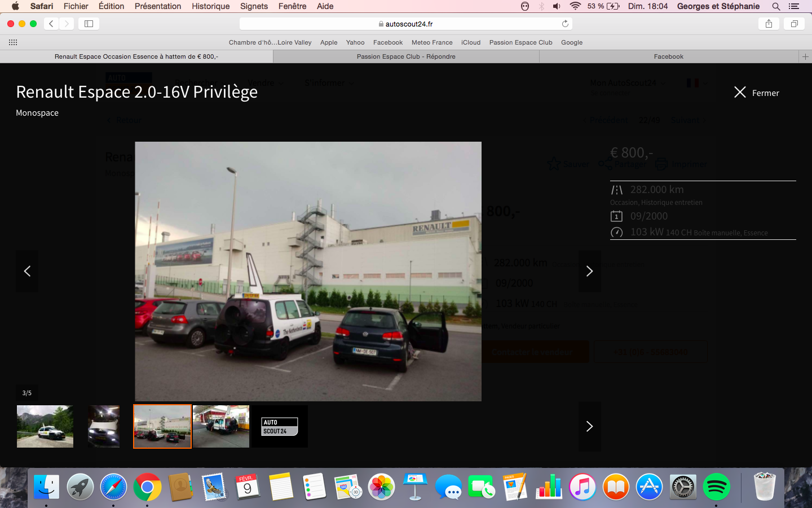Click the Safari Share icon
This screenshot has width=812, height=508.
(x=769, y=24)
